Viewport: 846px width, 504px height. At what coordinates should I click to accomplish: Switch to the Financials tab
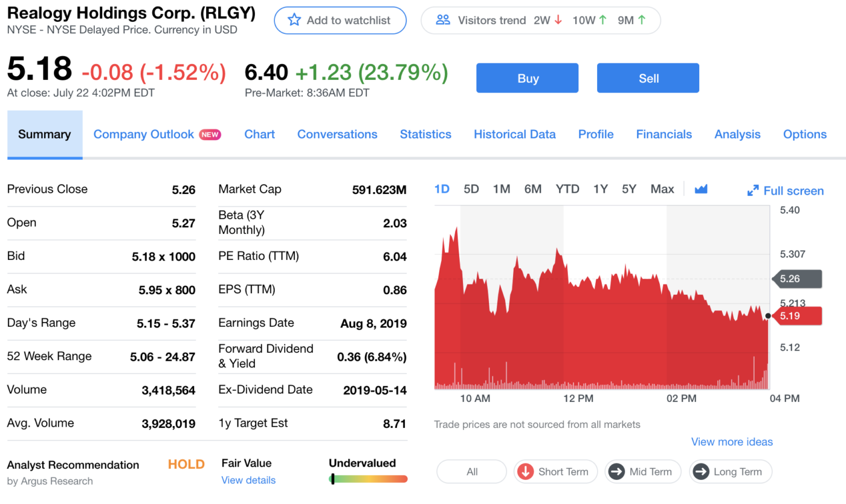pyautogui.click(x=664, y=134)
